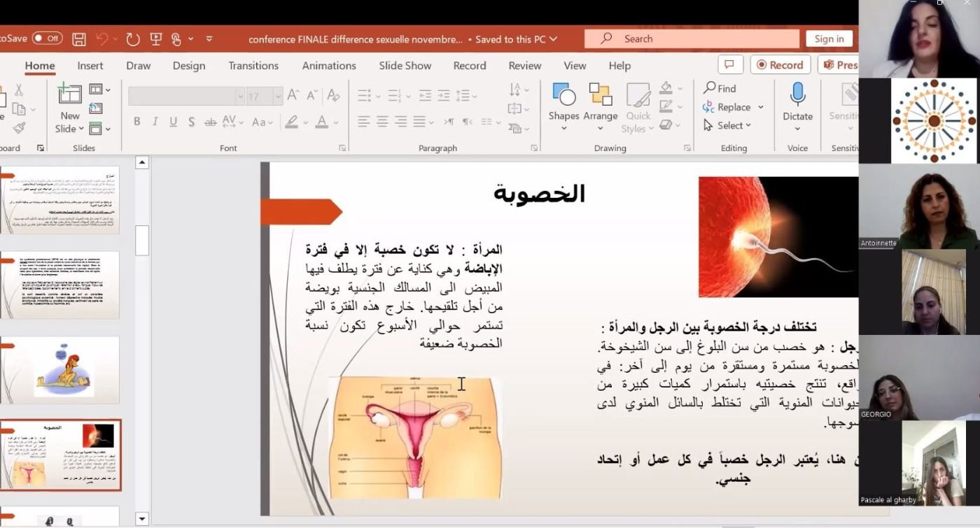This screenshot has height=528, width=980.
Task: Switch to the Insert tab
Action: pyautogui.click(x=90, y=66)
